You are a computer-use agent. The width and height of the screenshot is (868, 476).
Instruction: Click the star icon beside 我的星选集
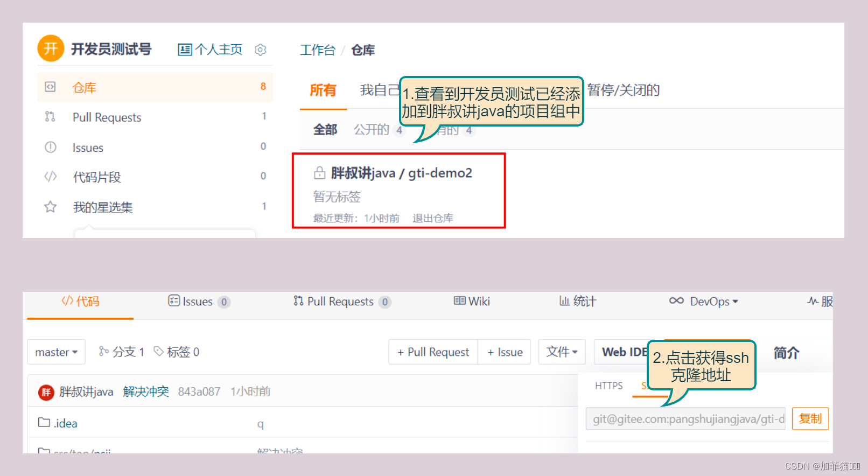click(x=50, y=206)
